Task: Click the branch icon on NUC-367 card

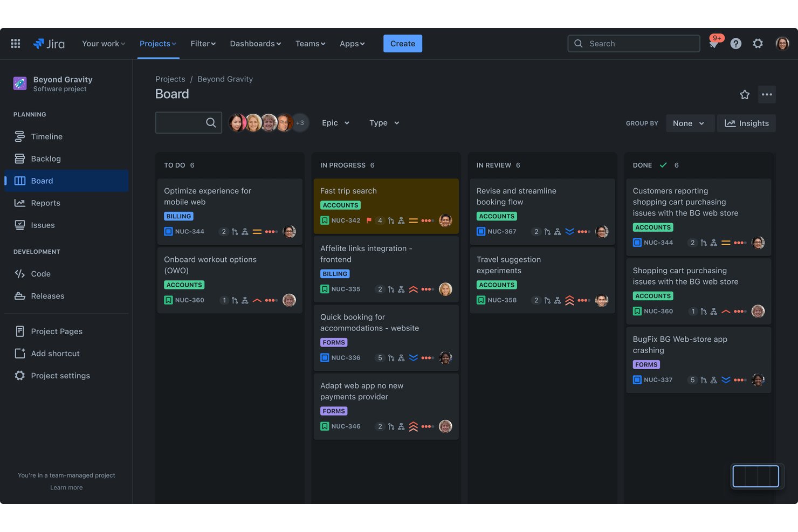Action: [x=548, y=232]
